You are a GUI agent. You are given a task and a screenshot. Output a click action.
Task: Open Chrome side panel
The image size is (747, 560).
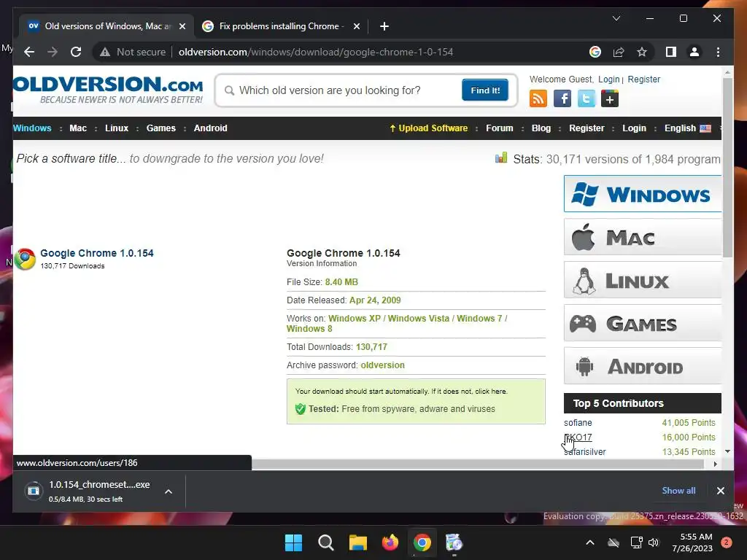[x=671, y=52]
